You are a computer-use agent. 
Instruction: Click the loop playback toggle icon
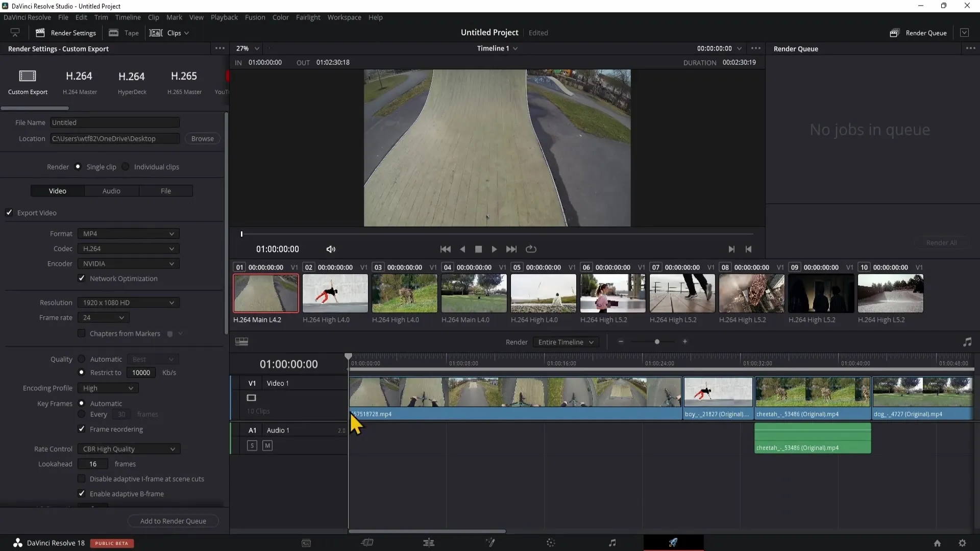point(531,249)
